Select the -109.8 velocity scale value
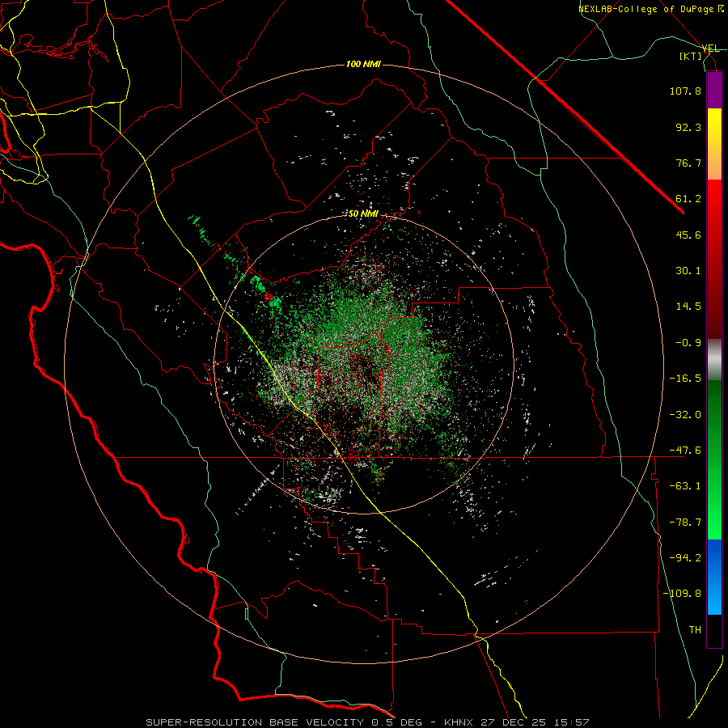This screenshot has width=728, height=728. [x=683, y=594]
